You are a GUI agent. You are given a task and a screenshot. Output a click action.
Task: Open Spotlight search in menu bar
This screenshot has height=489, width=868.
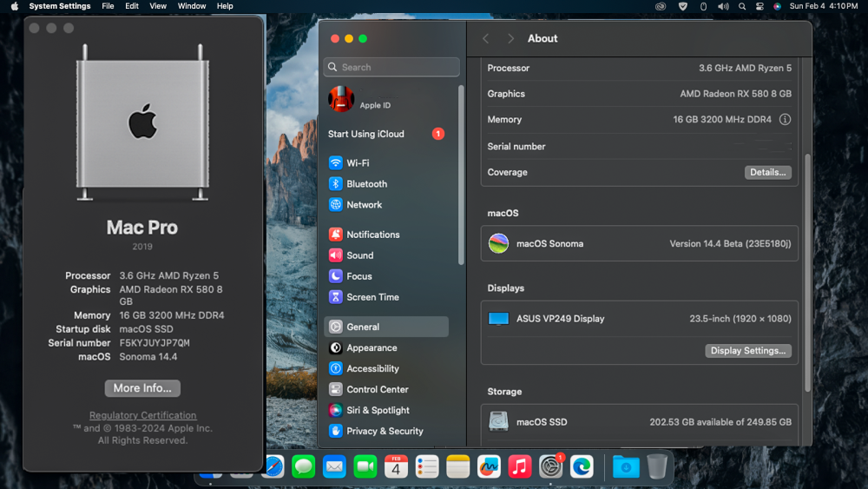[x=742, y=6]
